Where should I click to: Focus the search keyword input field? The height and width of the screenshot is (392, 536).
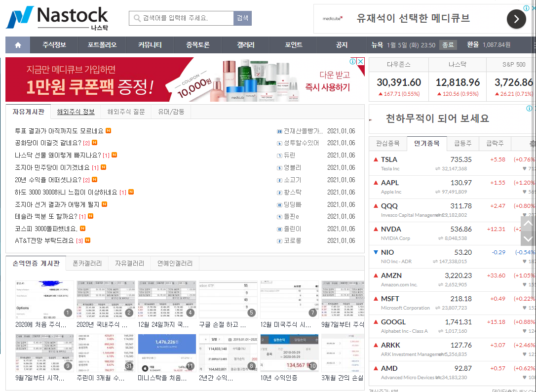tap(181, 18)
